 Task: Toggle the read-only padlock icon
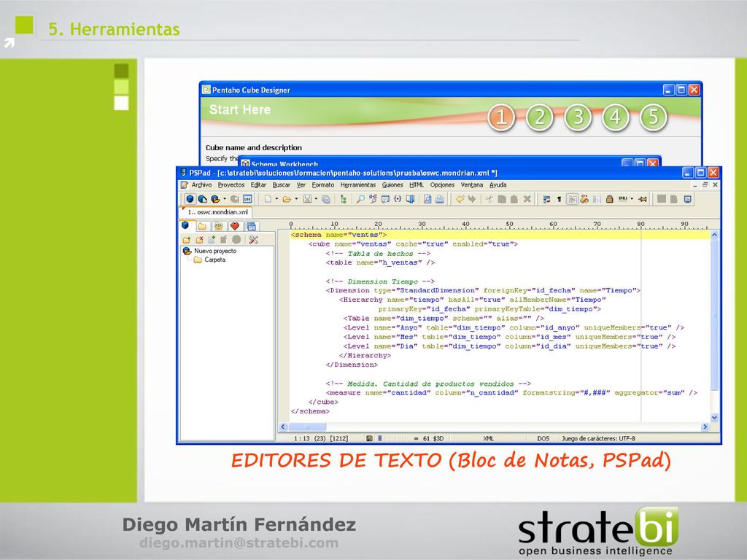[609, 199]
